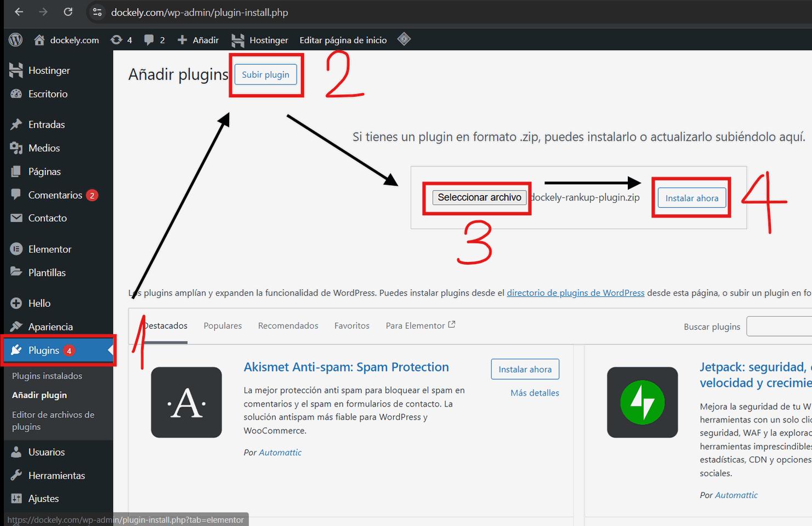Open the site info icon in address bar
The height and width of the screenshot is (526, 812).
[98, 12]
